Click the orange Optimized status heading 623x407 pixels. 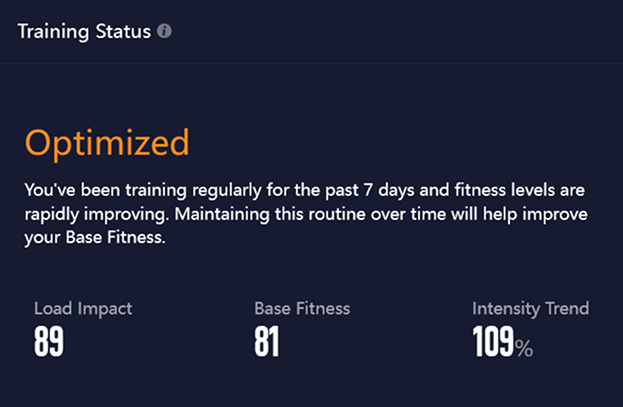pos(107,143)
